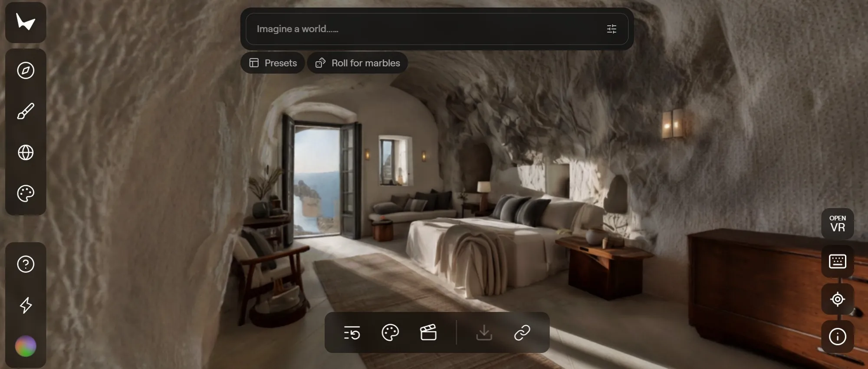Open the colorful profile avatar
Image resolution: width=868 pixels, height=369 pixels.
pyautogui.click(x=26, y=346)
